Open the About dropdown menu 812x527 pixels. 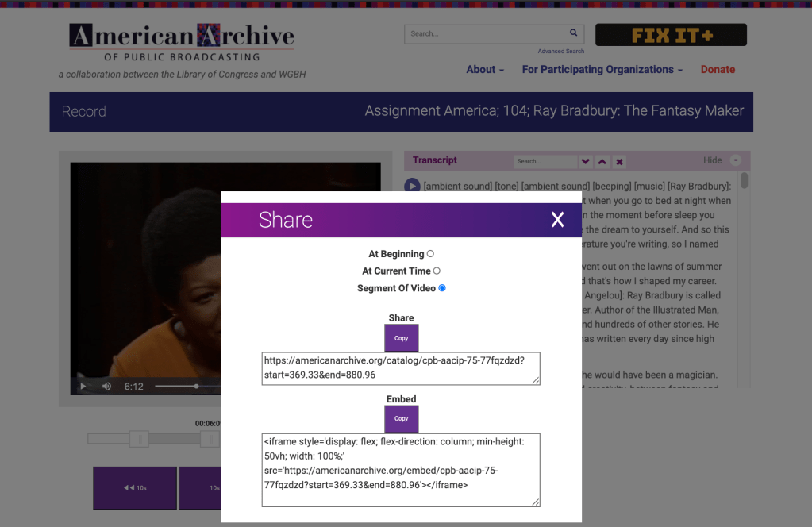pos(484,70)
